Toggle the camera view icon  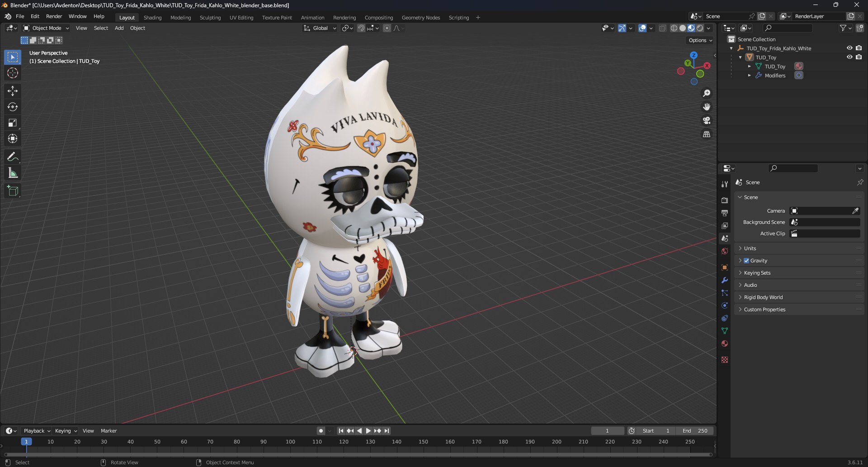pos(707,120)
